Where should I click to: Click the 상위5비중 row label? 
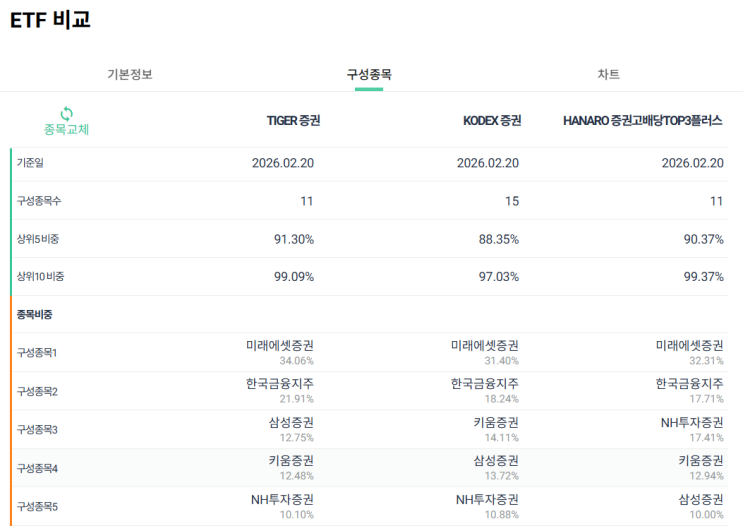click(x=38, y=239)
